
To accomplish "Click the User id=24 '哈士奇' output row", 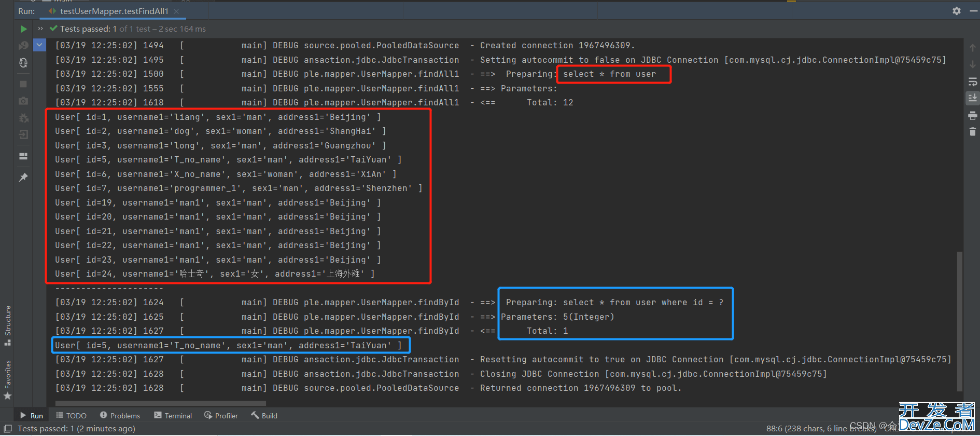I will [215, 274].
